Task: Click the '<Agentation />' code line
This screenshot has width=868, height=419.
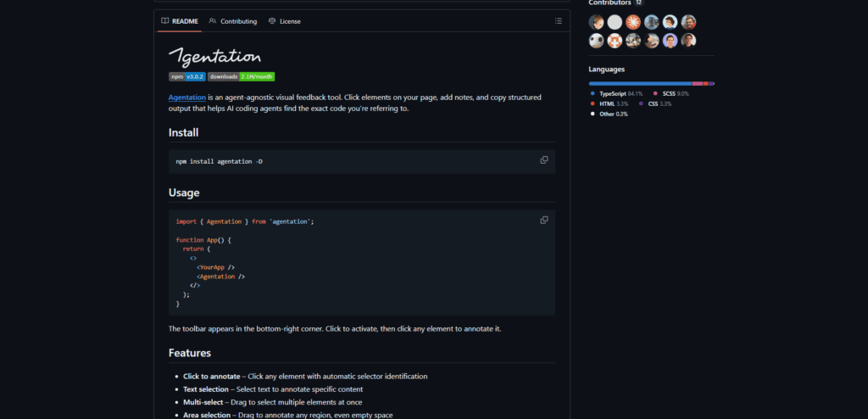Action: click(x=221, y=277)
